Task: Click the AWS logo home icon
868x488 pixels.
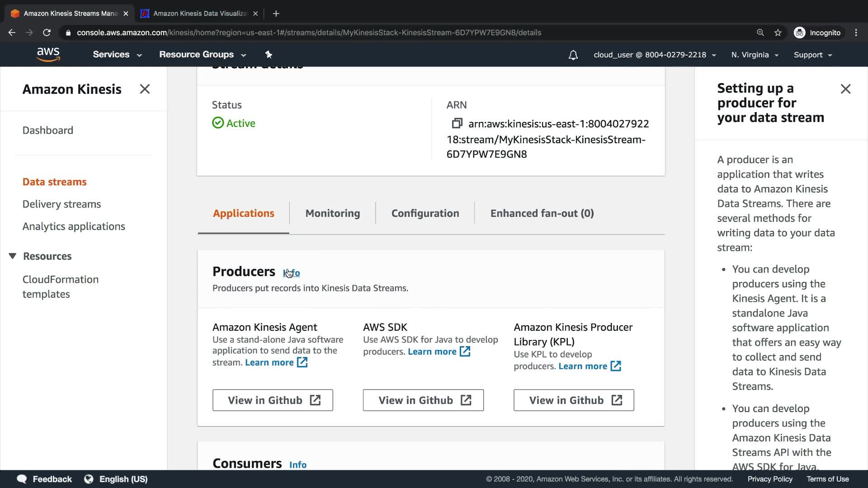Action: point(48,54)
